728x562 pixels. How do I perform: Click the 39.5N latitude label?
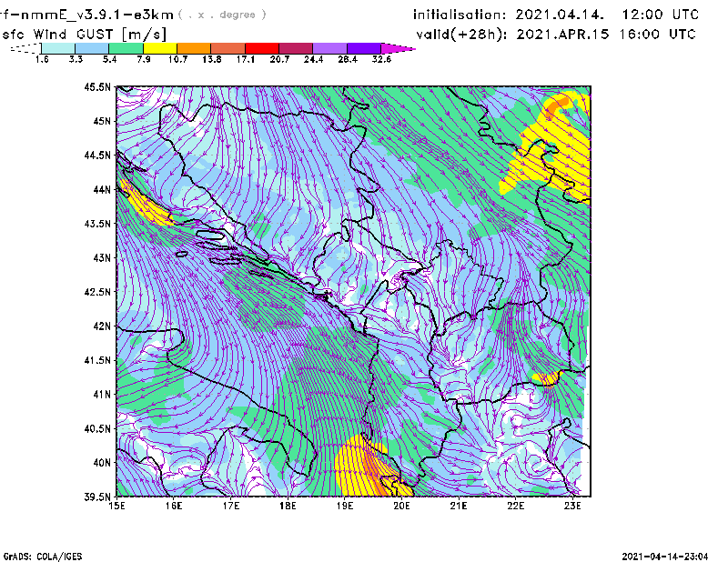(97, 497)
